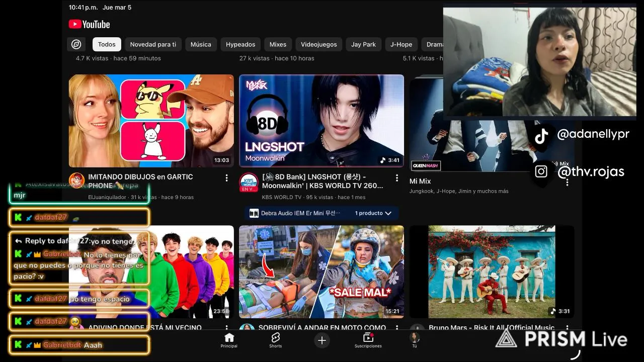Image resolution: width=644 pixels, height=362 pixels.
Task: Open the Explore compass icon
Action: tap(76, 44)
